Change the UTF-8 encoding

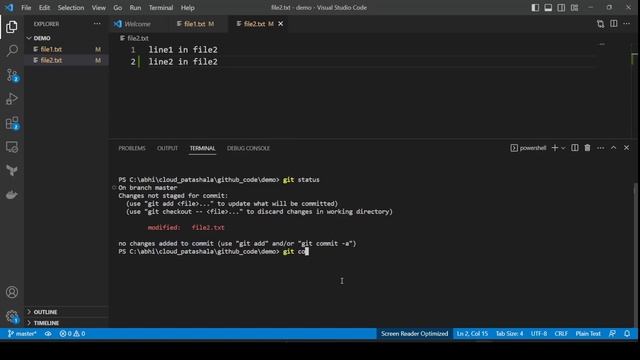click(x=539, y=333)
